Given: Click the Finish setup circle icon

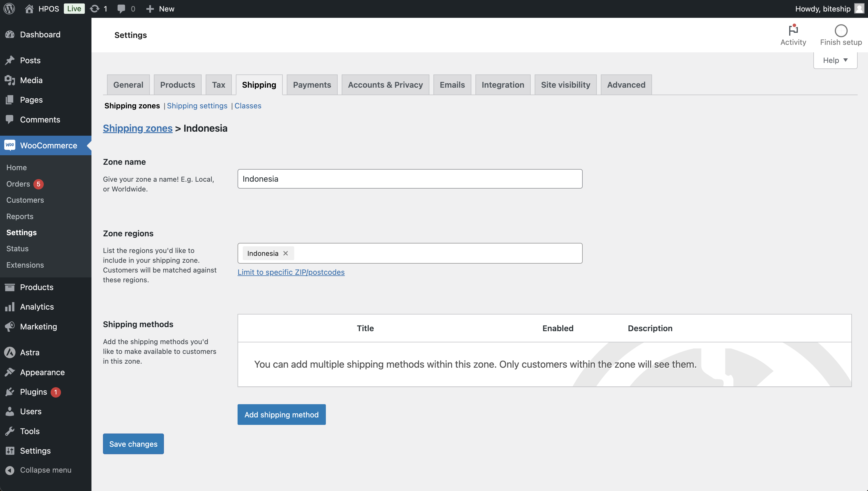Looking at the screenshot, I should [x=841, y=31].
